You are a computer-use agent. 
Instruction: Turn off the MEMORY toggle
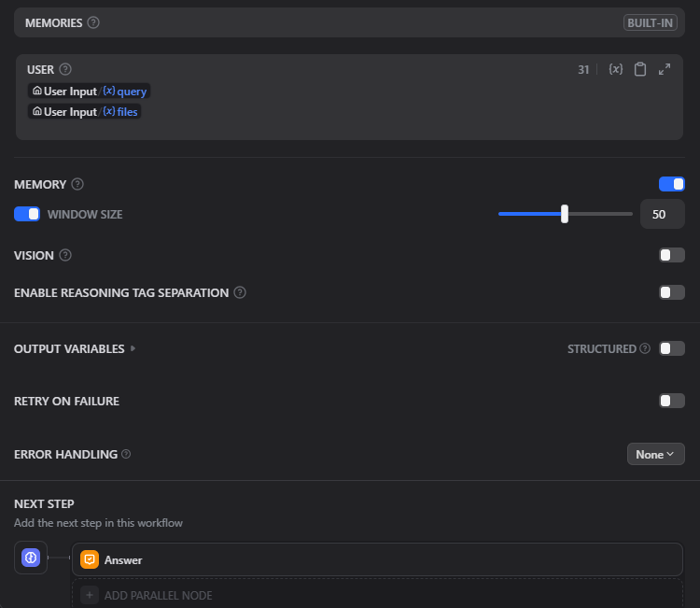(671, 184)
